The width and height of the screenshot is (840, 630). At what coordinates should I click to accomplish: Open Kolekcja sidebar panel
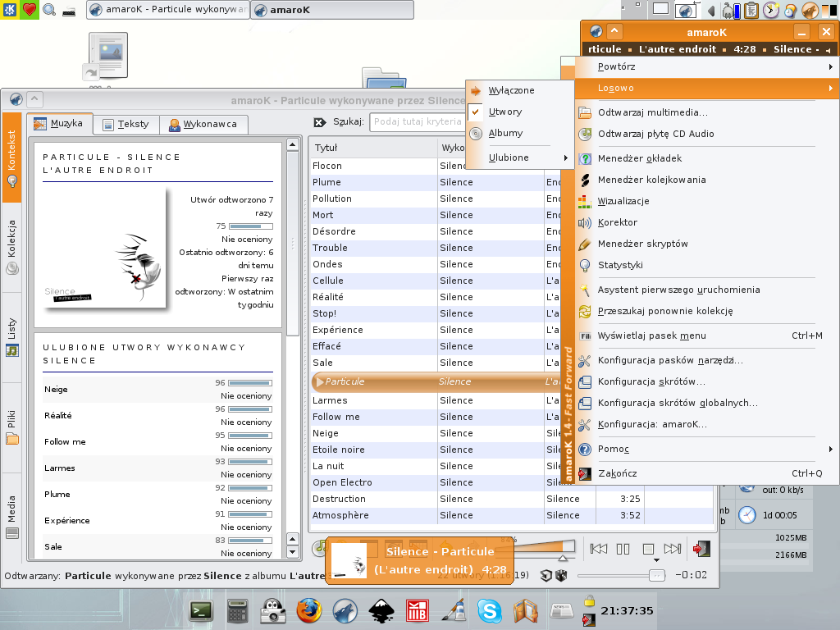(11, 247)
